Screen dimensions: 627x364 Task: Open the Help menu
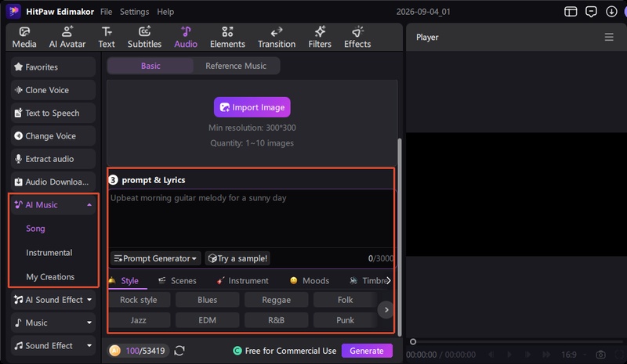[x=165, y=12]
